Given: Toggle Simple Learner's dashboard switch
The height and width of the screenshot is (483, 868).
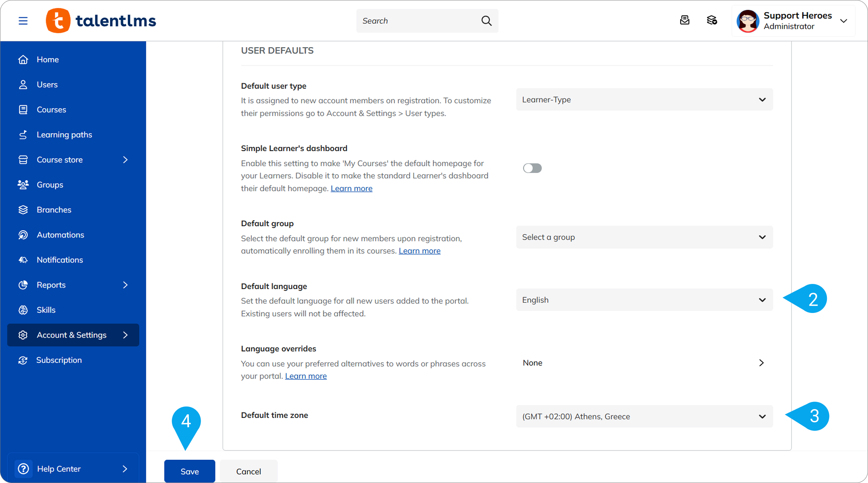Looking at the screenshot, I should point(532,168).
